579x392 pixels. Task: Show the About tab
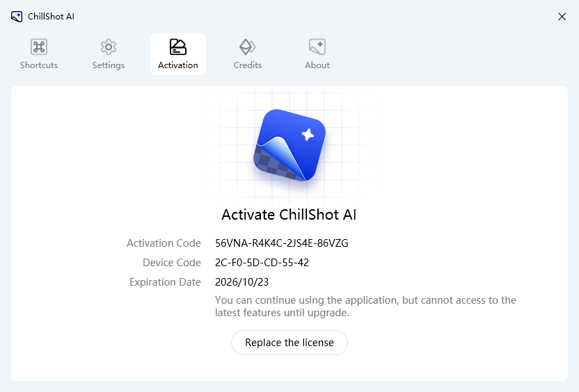(x=317, y=54)
